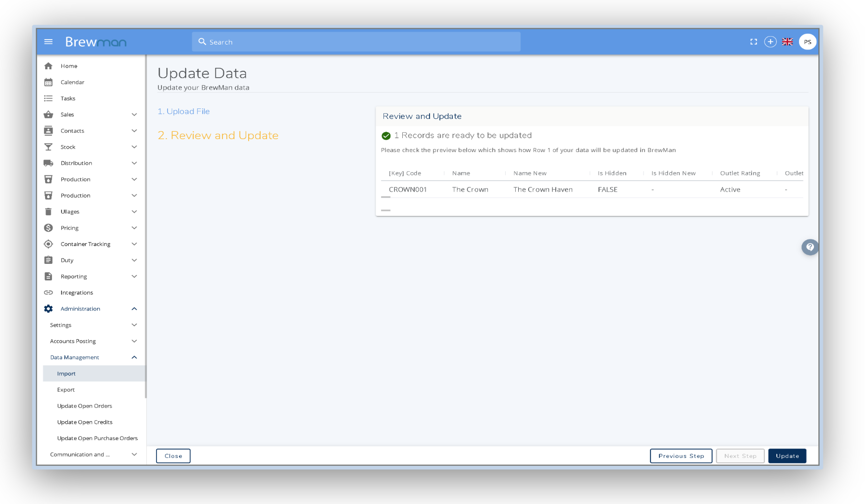Collapse the Administration section
The image size is (865, 504).
134,309
